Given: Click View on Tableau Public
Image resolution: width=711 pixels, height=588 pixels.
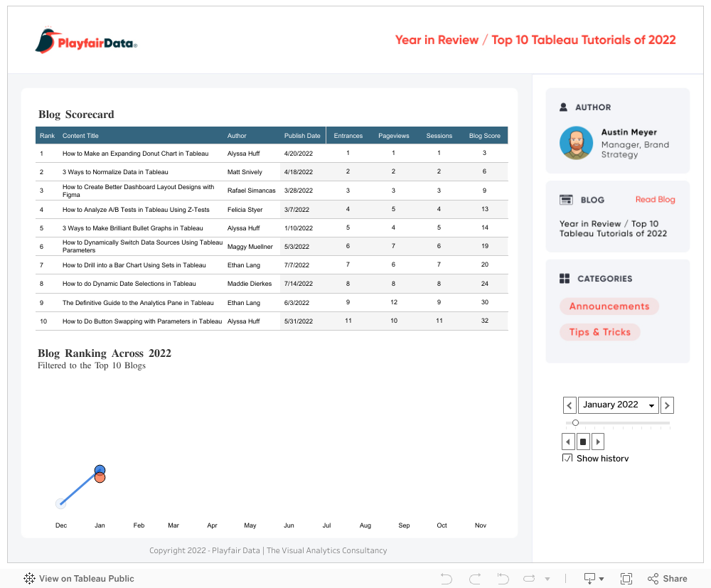Looking at the screenshot, I should pyautogui.click(x=79, y=579).
